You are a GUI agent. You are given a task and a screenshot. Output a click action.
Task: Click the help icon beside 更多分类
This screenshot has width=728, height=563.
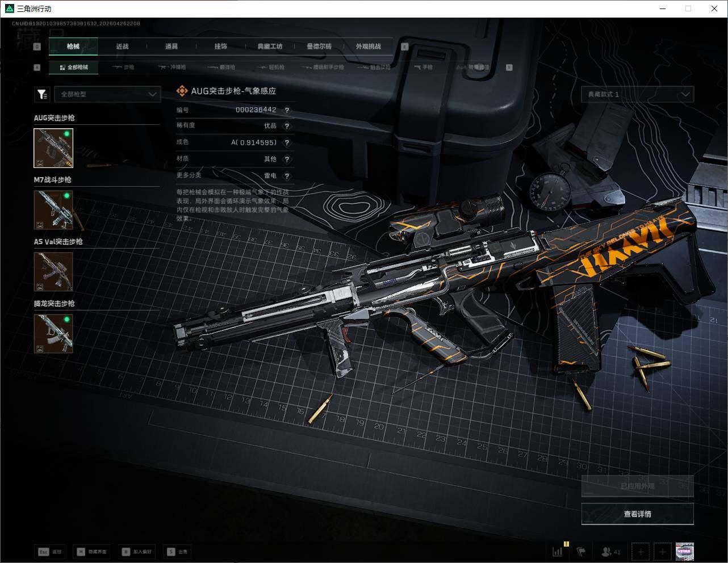[287, 176]
